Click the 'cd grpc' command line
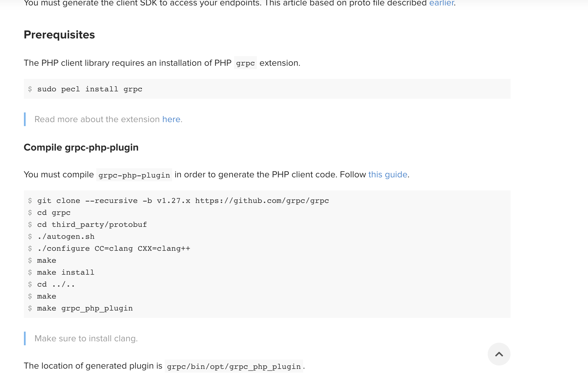588x382 pixels. [x=54, y=213]
